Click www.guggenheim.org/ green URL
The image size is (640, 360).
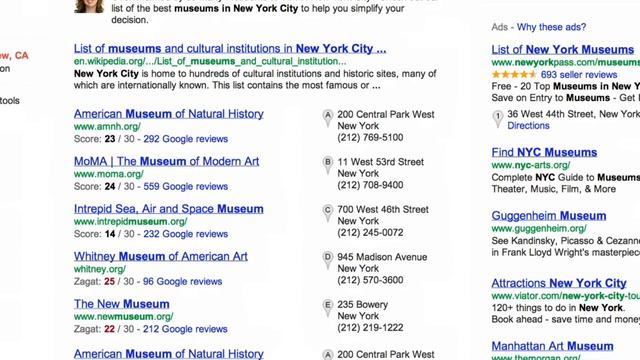click(x=539, y=228)
